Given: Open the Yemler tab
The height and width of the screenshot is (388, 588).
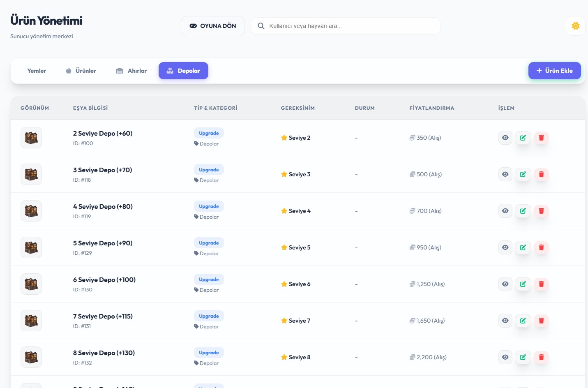Looking at the screenshot, I should coord(37,71).
